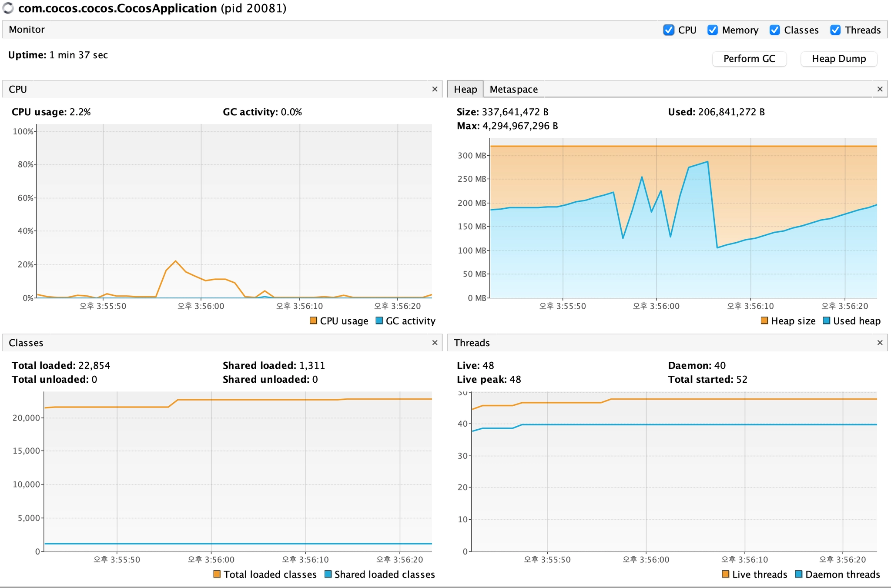The width and height of the screenshot is (891, 588).
Task: Click the blue GC activity legend swatch
Action: 379,321
